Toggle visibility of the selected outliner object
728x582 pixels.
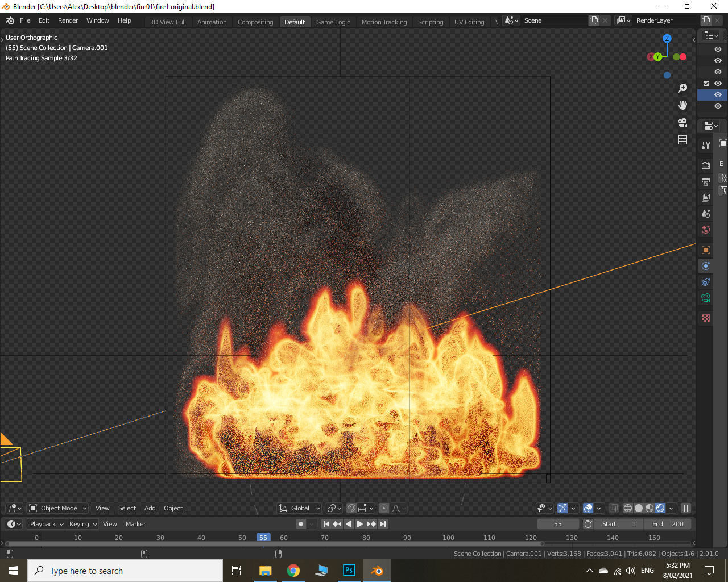(717, 95)
